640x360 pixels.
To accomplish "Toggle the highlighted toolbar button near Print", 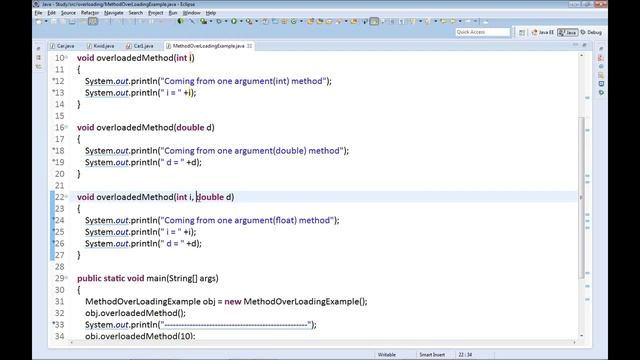I will [x=93, y=21].
